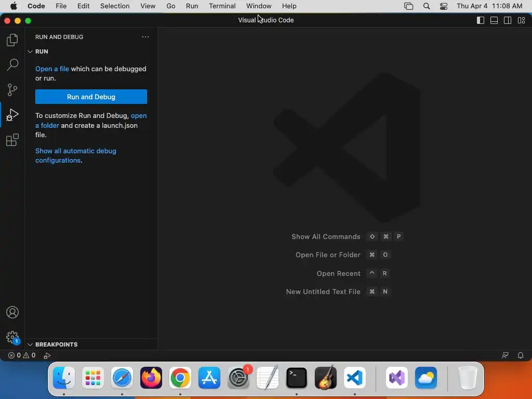This screenshot has height=399, width=532.
Task: Open App Store from the Dock
Action: pyautogui.click(x=209, y=378)
